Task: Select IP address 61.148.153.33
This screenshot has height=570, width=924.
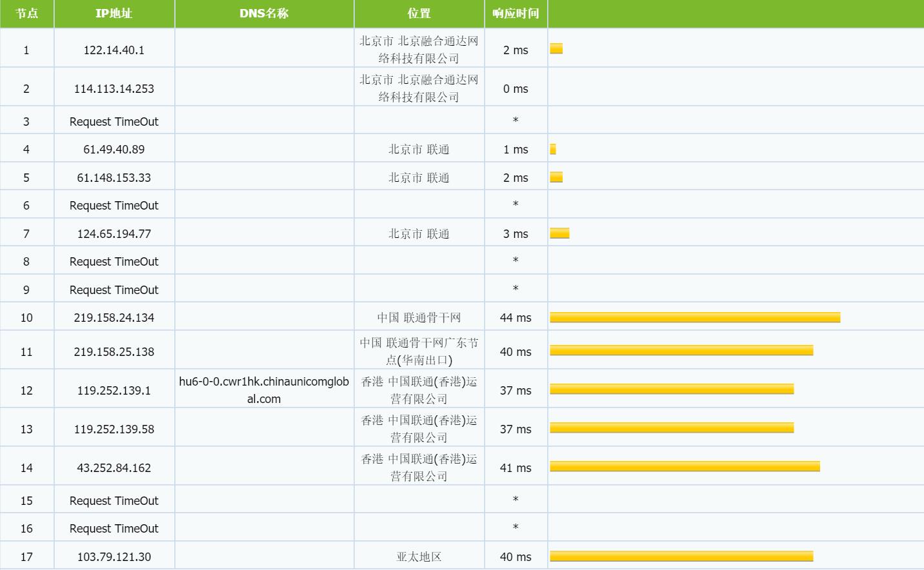Action: (x=114, y=178)
